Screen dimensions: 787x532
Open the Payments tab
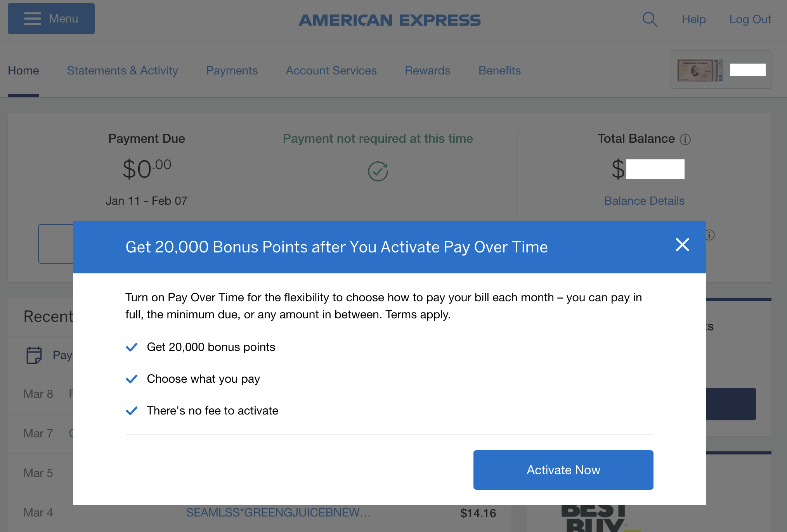pyautogui.click(x=232, y=71)
